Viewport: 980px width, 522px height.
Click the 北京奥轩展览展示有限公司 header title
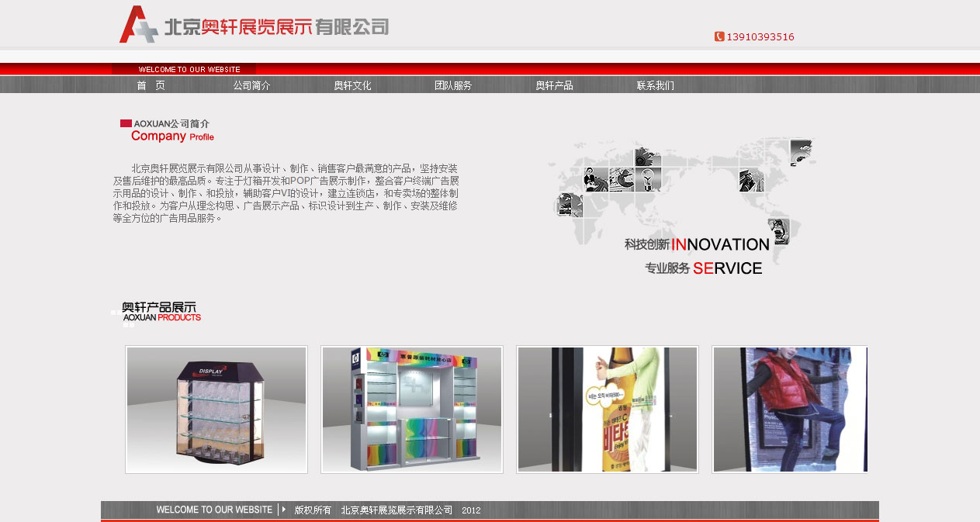tap(275, 27)
